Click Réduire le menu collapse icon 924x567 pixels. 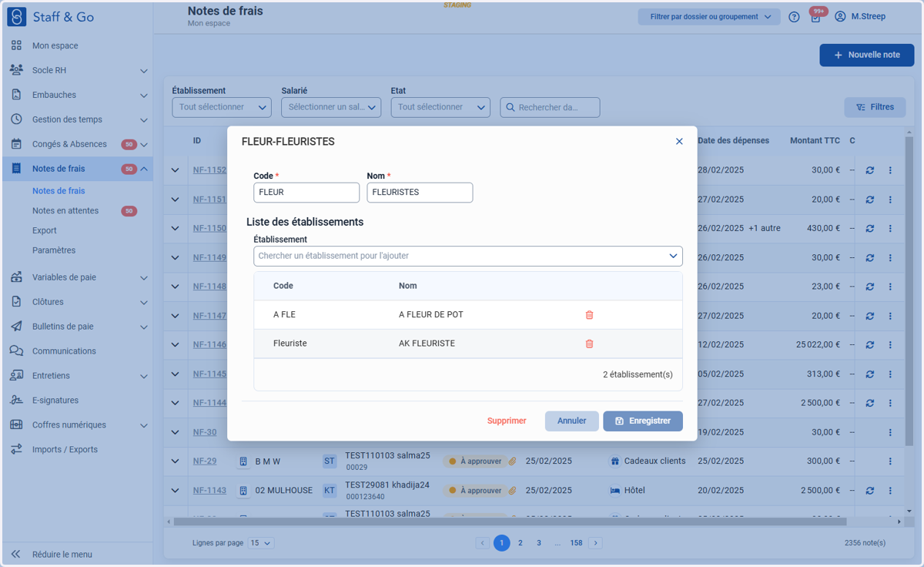pos(16,554)
